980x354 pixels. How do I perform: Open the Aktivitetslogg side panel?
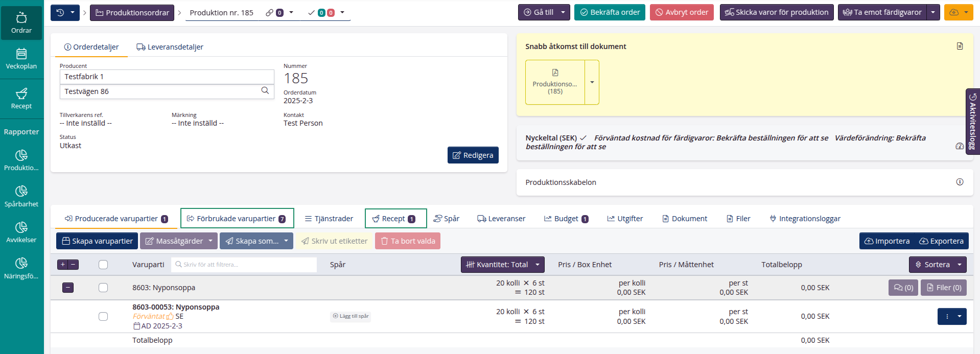coord(972,122)
